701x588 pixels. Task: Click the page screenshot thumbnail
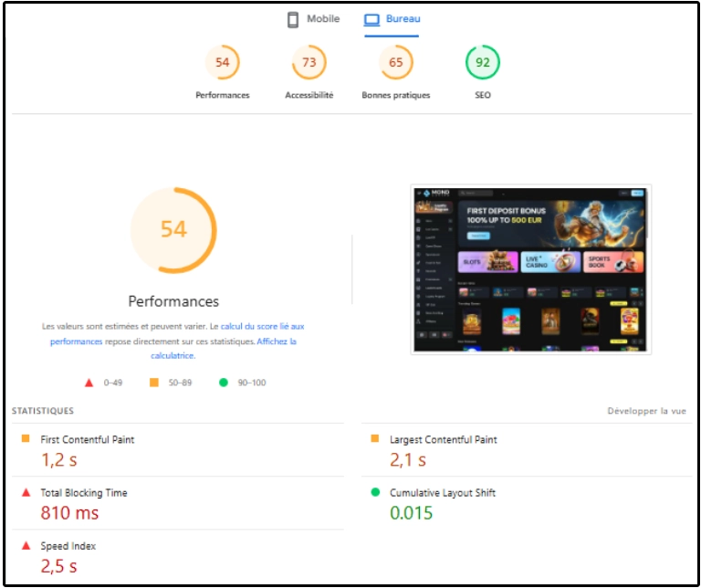[x=530, y=269]
